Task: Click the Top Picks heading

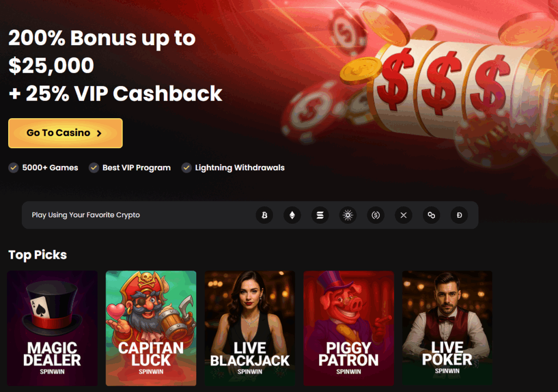Action: coord(38,255)
